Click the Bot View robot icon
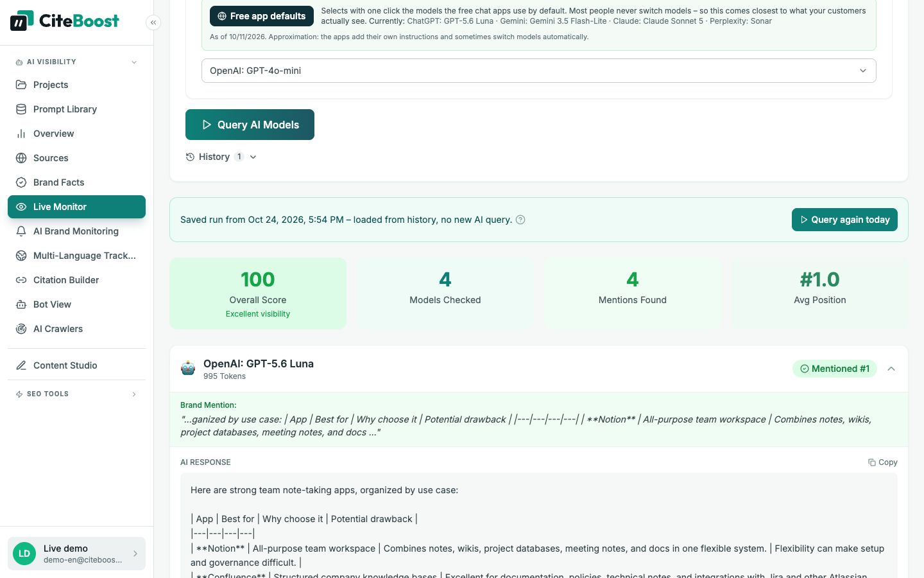 pos(21,304)
